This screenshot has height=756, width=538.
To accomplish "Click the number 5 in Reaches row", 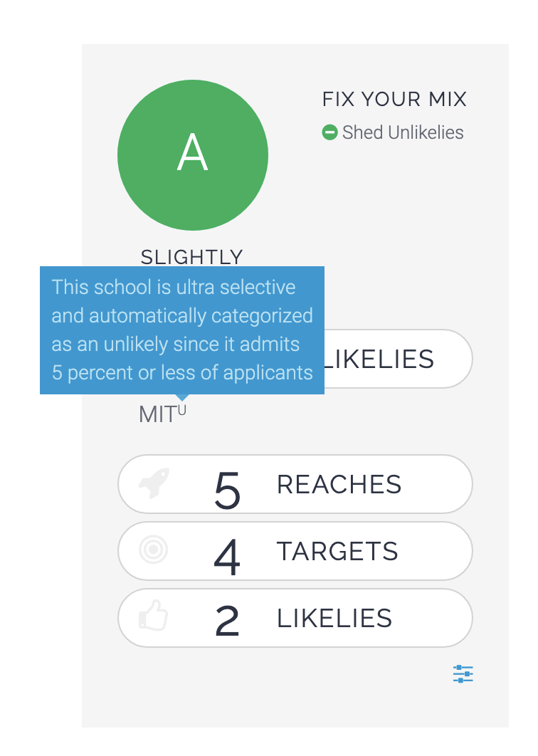I will point(227,490).
